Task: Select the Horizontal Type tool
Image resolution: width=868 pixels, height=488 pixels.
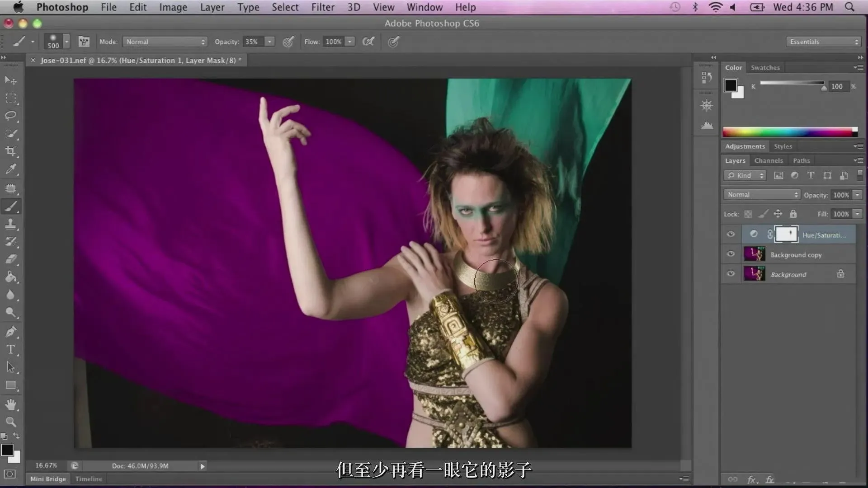Action: (11, 349)
